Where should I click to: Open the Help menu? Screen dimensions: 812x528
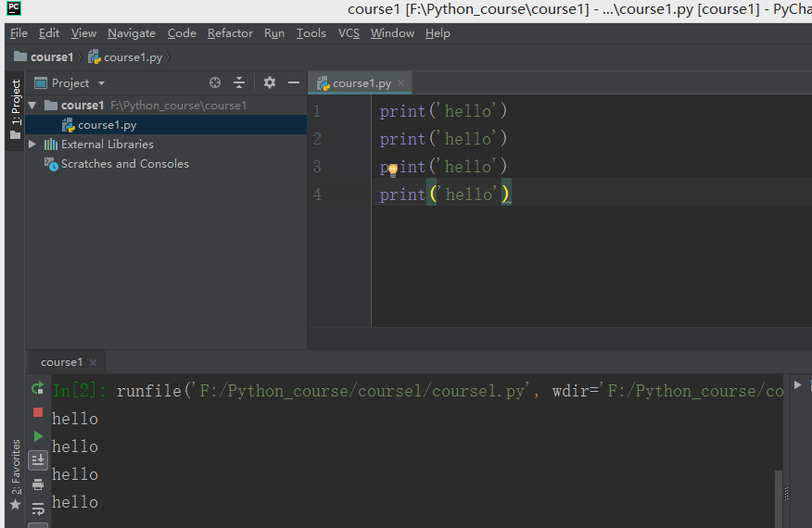(438, 33)
